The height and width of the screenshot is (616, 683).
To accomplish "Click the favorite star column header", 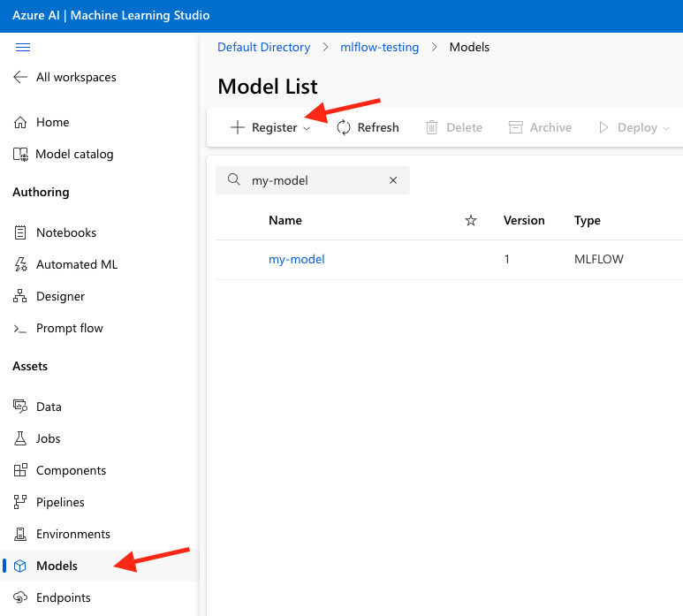I will point(470,220).
